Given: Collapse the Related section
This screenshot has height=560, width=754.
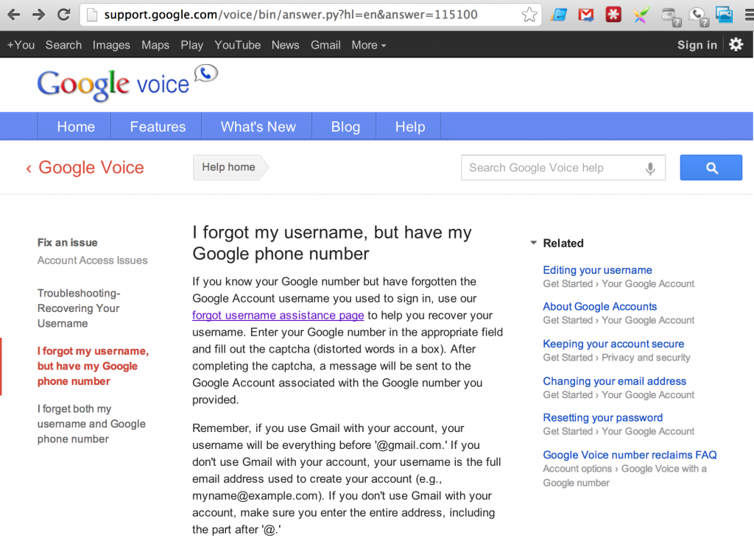Looking at the screenshot, I should 533,243.
